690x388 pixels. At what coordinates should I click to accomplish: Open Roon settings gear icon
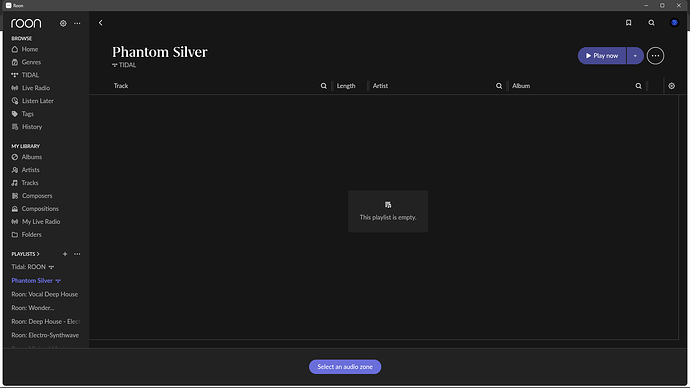[x=63, y=23]
